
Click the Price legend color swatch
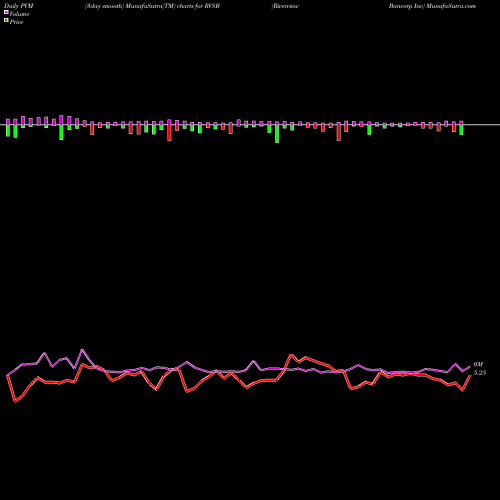click(x=6, y=21)
